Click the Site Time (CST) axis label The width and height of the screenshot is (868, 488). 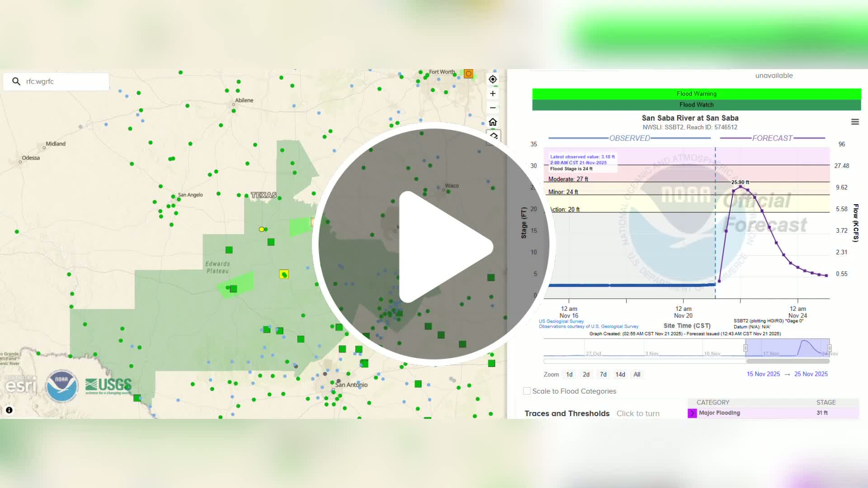pos(687,326)
